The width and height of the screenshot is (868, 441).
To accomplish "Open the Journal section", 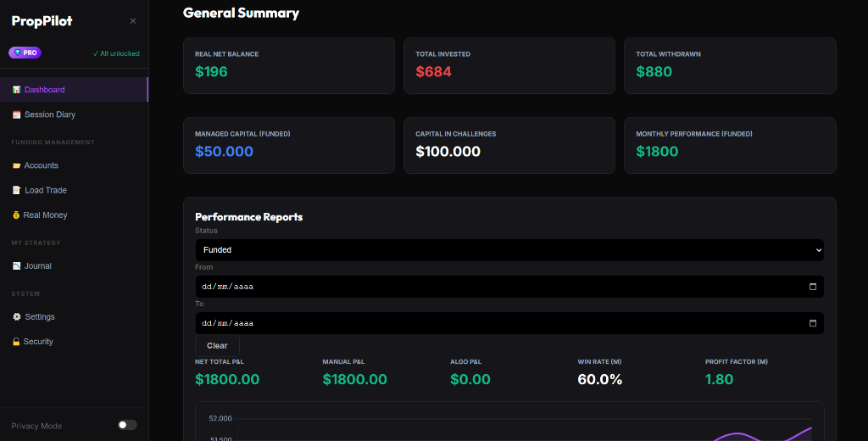I will (75, 266).
